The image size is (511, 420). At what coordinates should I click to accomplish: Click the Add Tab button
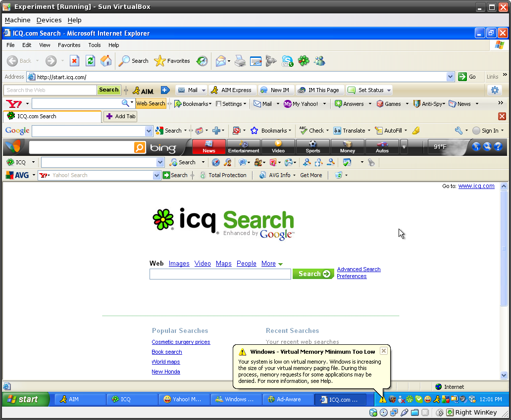tap(120, 116)
